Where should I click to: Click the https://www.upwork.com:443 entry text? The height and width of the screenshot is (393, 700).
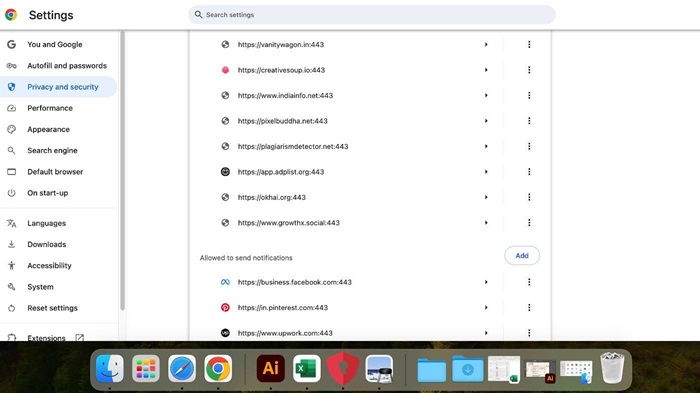285,333
